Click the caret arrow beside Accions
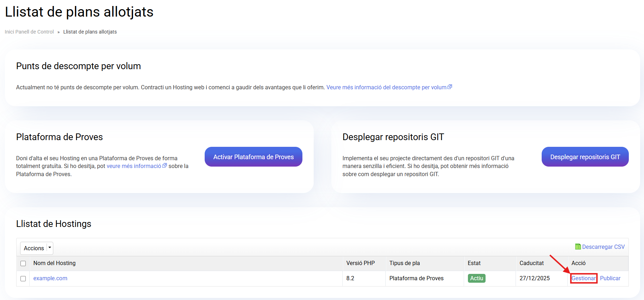The height and width of the screenshot is (300, 644). [x=50, y=248]
